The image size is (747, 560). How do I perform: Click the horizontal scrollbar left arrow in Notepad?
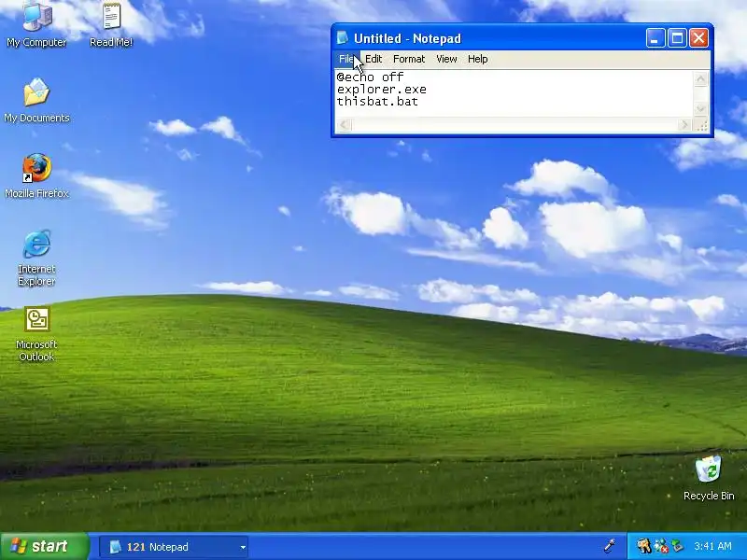point(344,125)
